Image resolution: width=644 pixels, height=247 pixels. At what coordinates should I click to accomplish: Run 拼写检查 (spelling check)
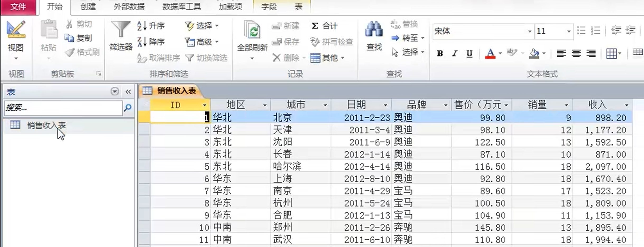coord(332,42)
